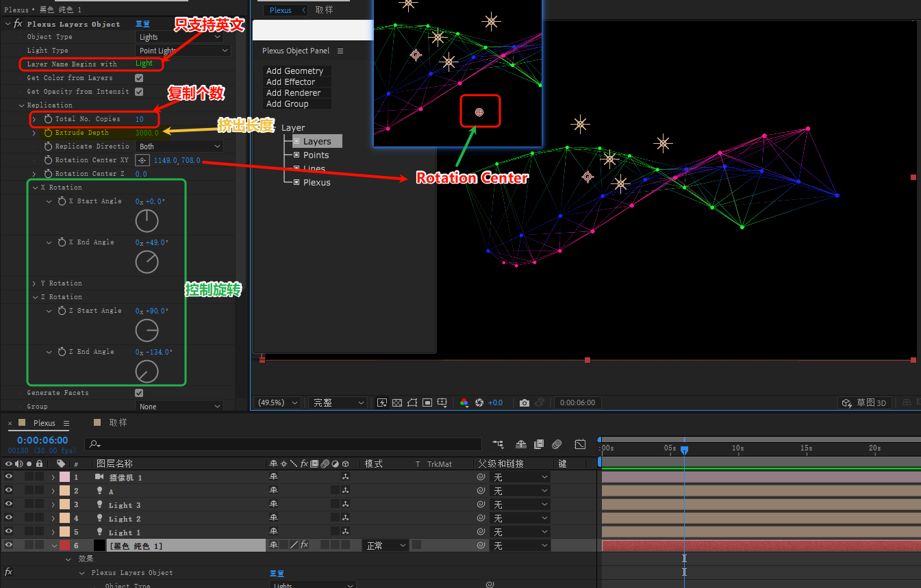Click current time indicator on timeline ruler
This screenshot has height=588, width=921.
pyautogui.click(x=684, y=450)
